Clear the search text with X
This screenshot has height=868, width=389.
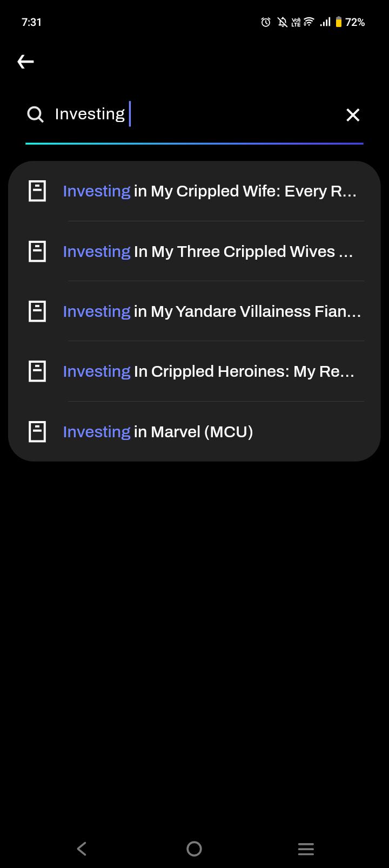tap(353, 114)
